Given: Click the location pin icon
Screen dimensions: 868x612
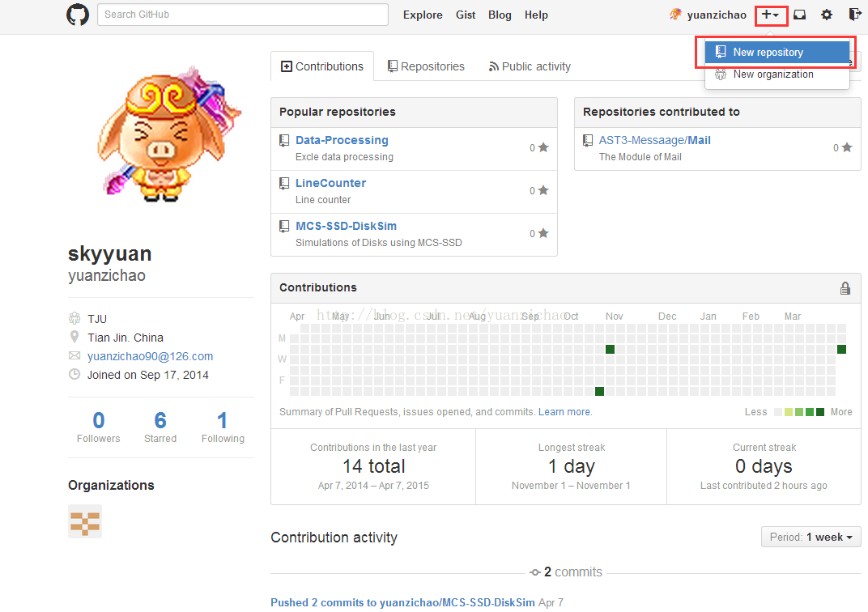Looking at the screenshot, I should [74, 337].
